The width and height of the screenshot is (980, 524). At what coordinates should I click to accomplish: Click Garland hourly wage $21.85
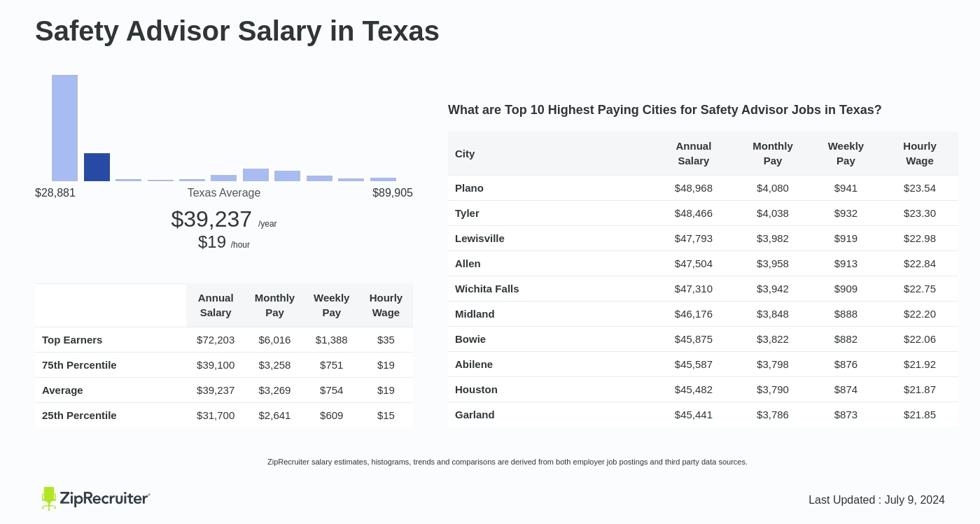(920, 415)
